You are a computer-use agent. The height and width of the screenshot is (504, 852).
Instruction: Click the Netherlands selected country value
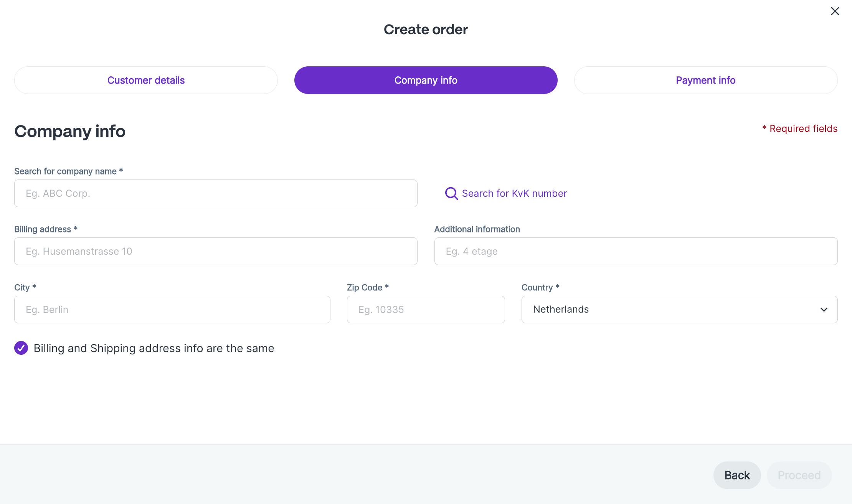tap(561, 310)
